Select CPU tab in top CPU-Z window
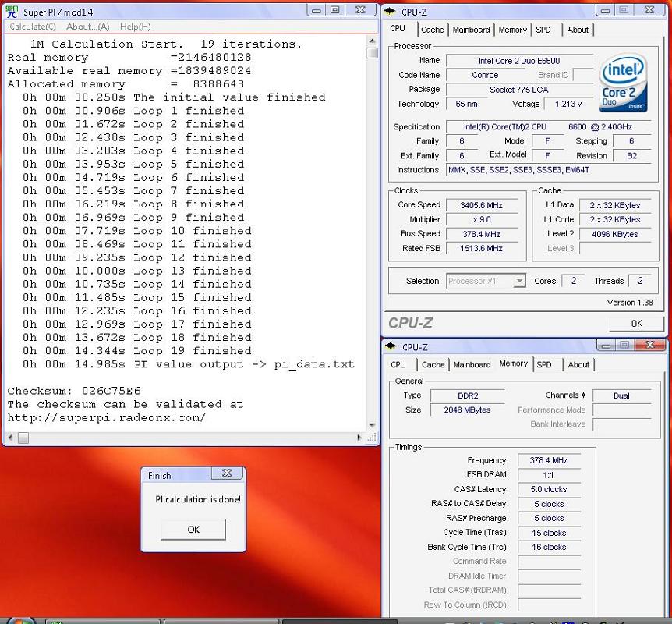 (x=398, y=28)
